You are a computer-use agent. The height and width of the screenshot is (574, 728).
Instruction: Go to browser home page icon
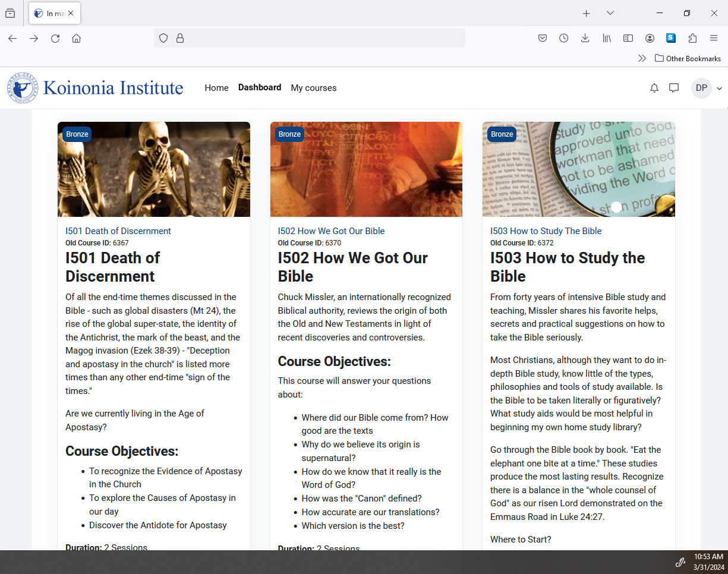point(76,38)
